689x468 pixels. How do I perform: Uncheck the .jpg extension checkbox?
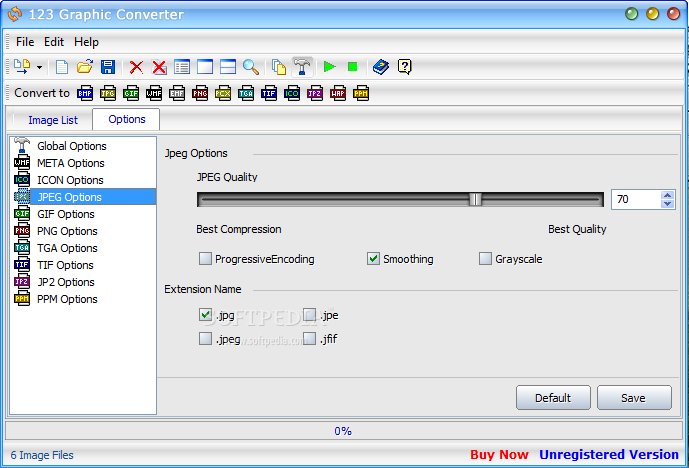(x=205, y=315)
